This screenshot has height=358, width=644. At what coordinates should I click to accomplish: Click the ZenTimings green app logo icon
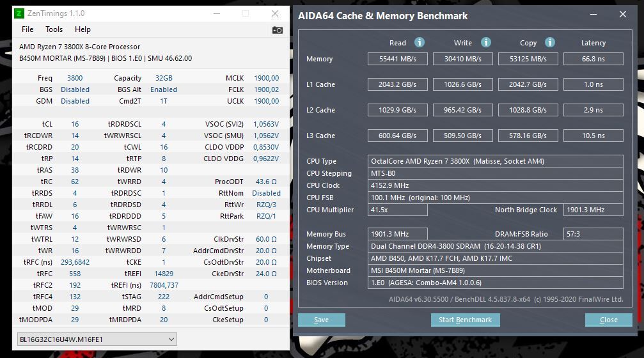tap(19, 13)
